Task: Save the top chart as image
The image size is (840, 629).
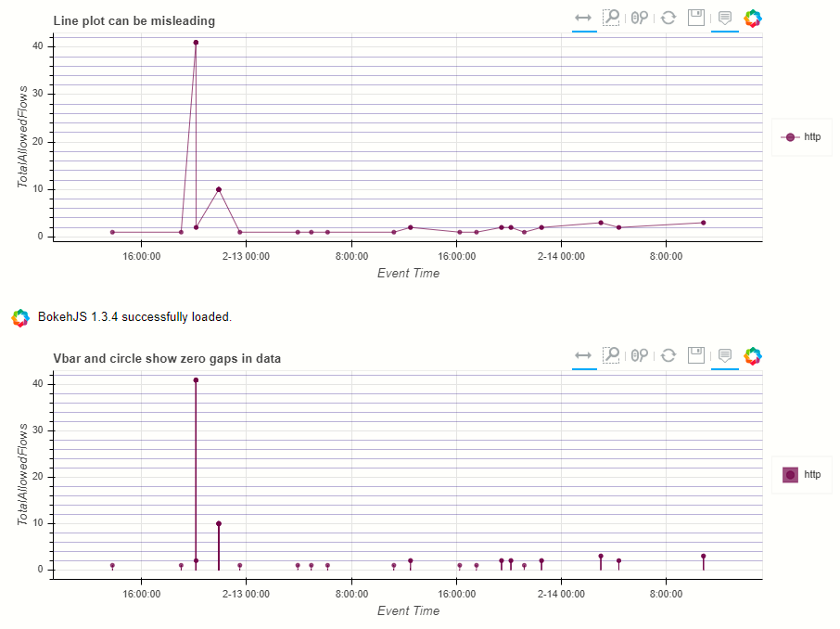Action: pos(696,18)
